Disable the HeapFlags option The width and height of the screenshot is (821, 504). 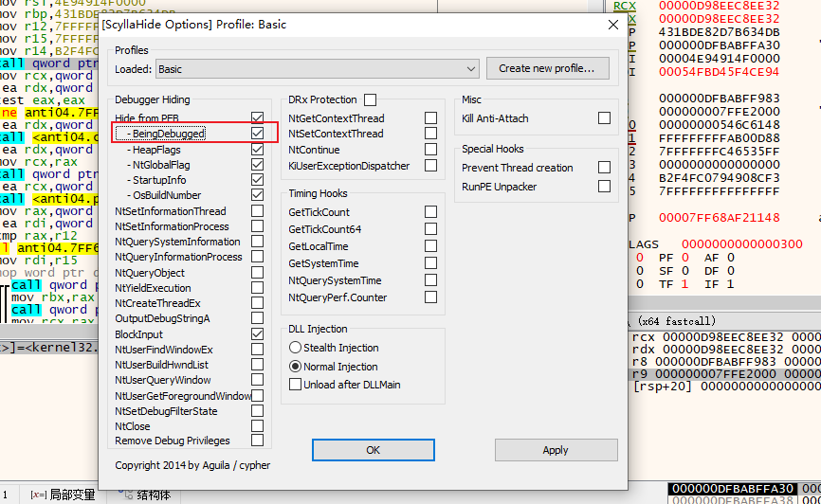[257, 150]
